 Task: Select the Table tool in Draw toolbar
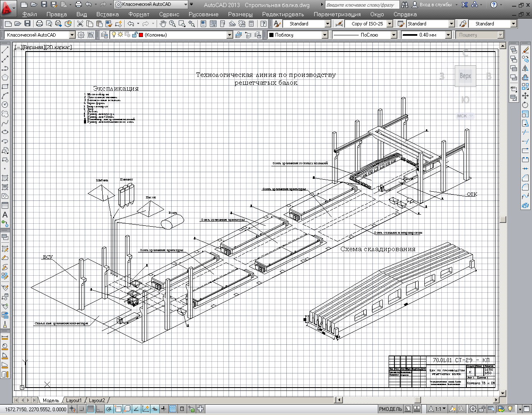tap(5, 205)
